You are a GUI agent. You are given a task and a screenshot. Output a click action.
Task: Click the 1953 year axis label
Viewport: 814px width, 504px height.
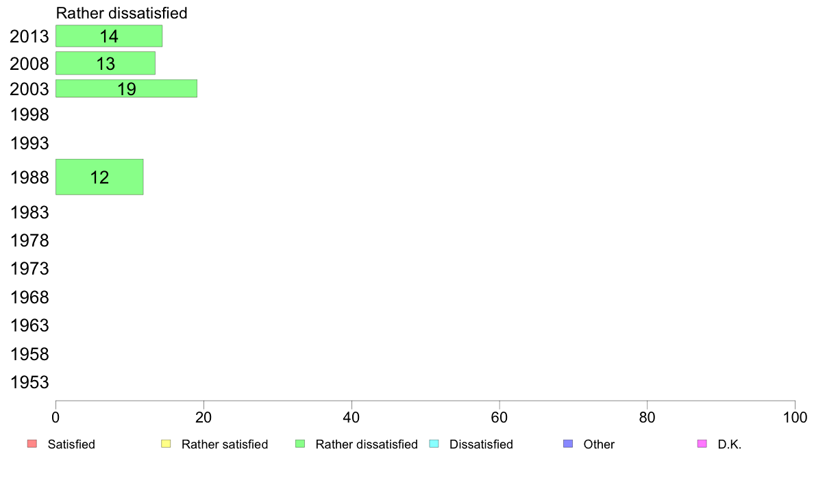[29, 383]
